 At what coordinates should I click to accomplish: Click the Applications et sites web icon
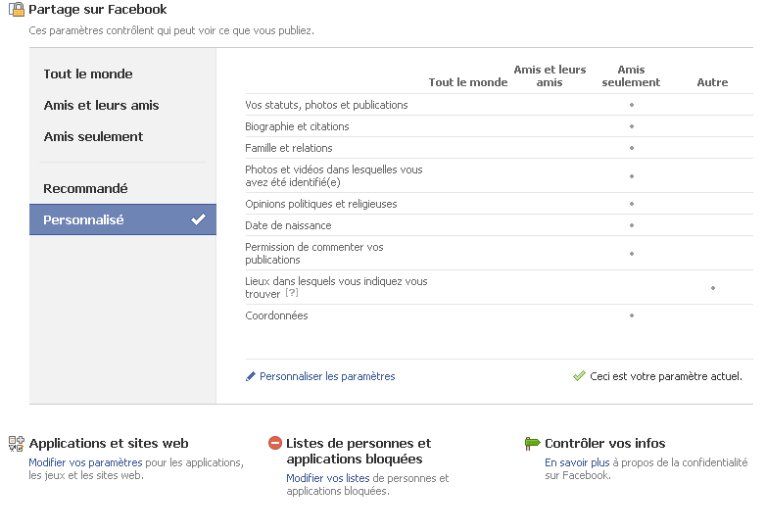(x=16, y=444)
